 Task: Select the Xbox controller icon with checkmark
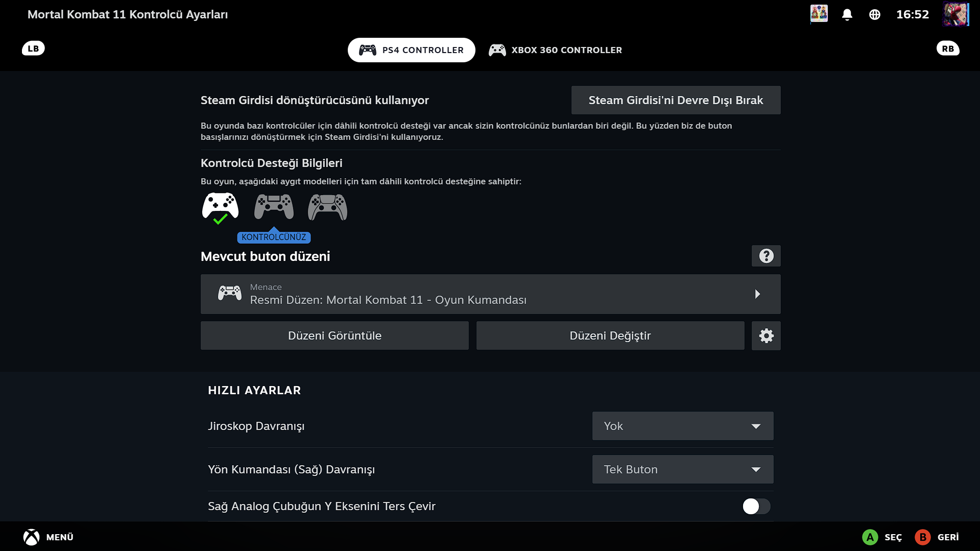click(x=220, y=208)
